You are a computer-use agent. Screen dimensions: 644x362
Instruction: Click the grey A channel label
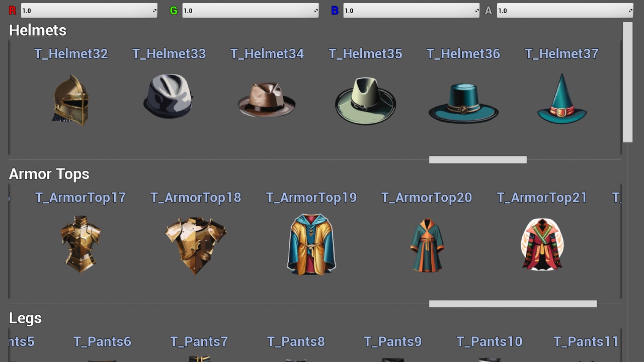point(488,11)
